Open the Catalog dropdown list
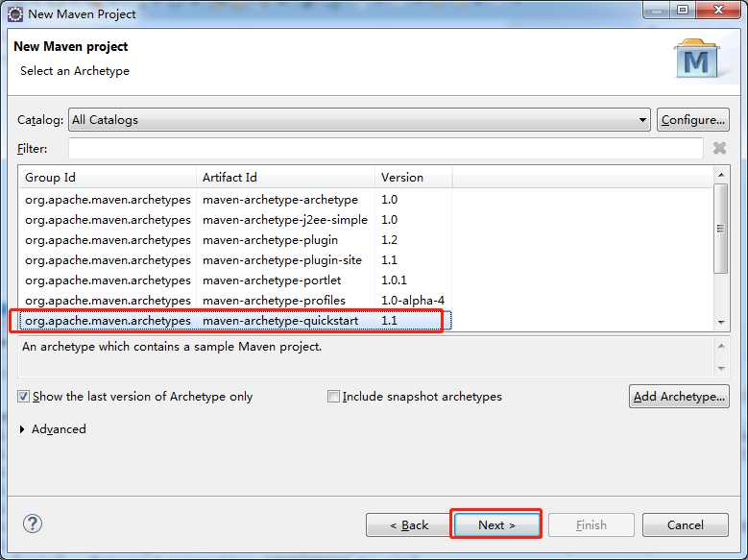The height and width of the screenshot is (560, 748). coord(359,120)
